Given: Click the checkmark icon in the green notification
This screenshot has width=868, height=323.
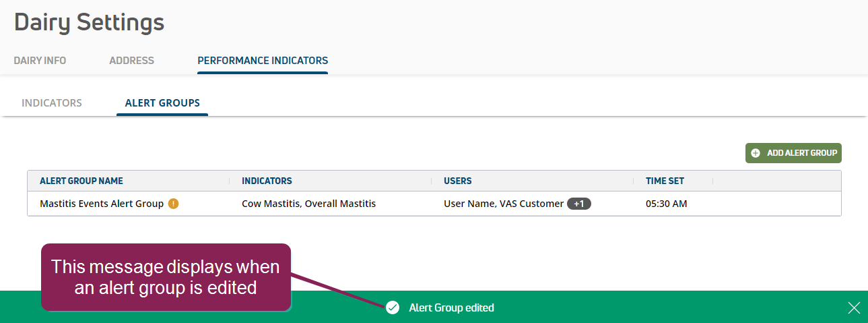Looking at the screenshot, I should 393,307.
